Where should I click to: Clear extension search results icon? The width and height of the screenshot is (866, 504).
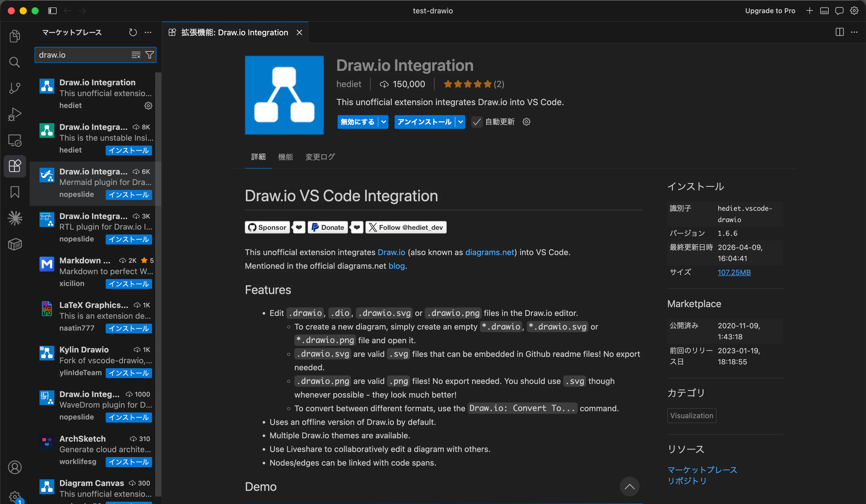136,55
